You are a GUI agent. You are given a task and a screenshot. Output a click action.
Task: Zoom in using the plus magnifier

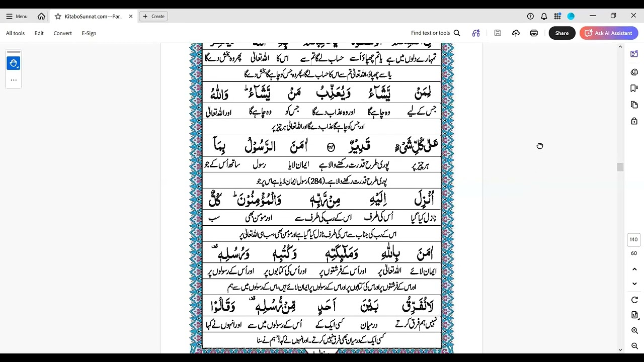point(634,330)
